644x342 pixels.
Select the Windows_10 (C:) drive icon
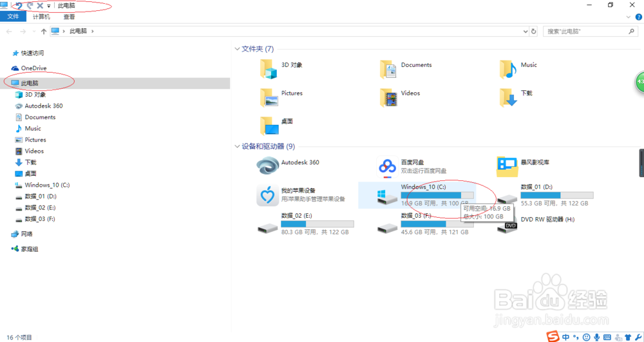(x=387, y=198)
